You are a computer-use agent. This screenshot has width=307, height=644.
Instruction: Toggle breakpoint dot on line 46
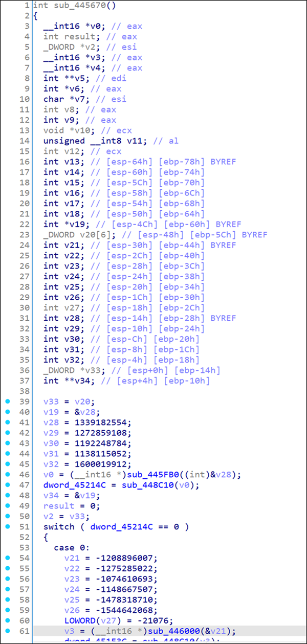[7, 475]
